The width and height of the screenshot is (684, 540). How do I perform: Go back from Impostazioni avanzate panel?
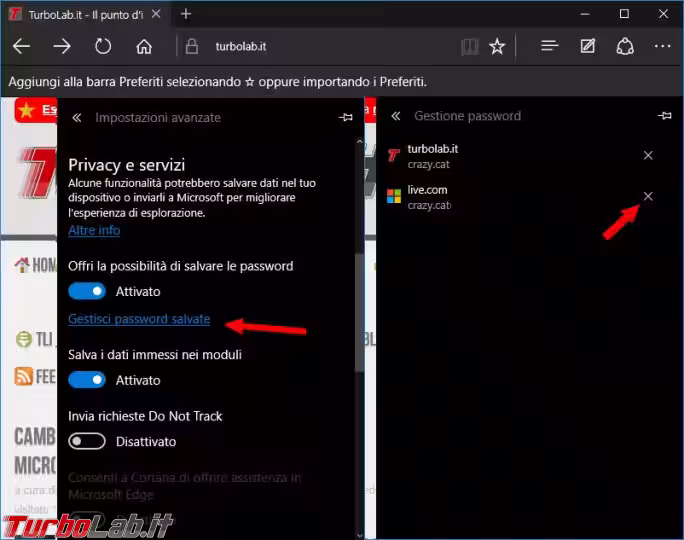(x=77, y=117)
